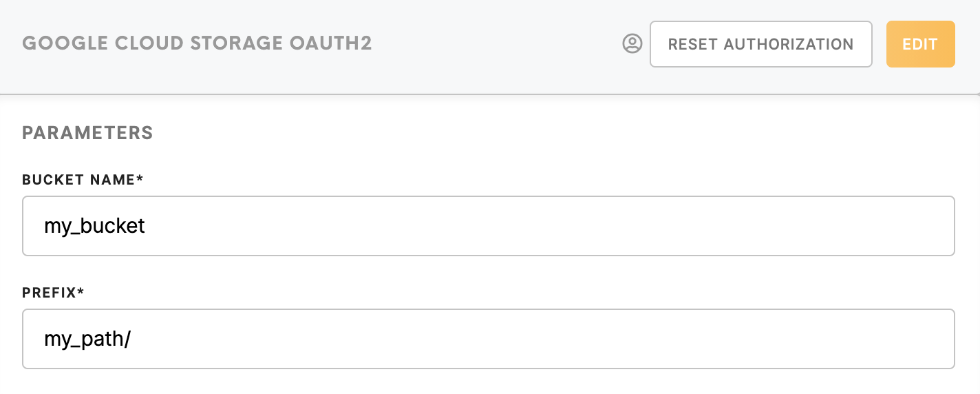
Task: Click the Reset Authorization button
Action: [x=761, y=44]
